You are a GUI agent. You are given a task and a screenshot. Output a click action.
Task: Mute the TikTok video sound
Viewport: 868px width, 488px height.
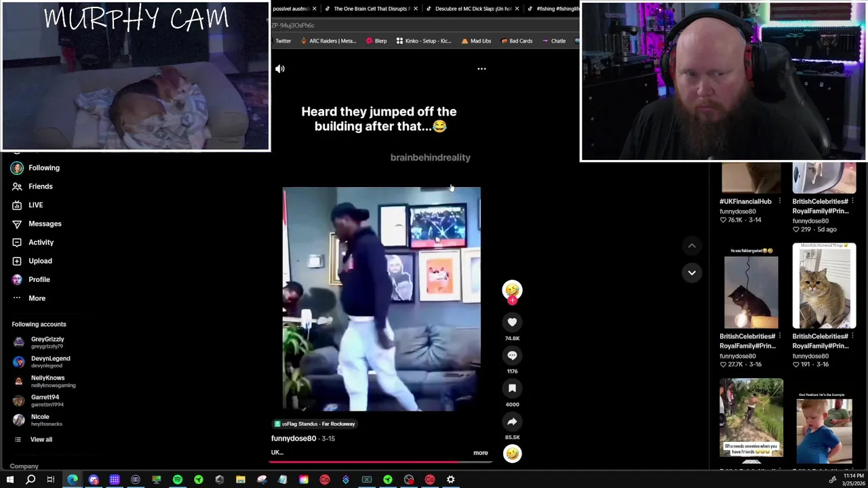point(280,68)
